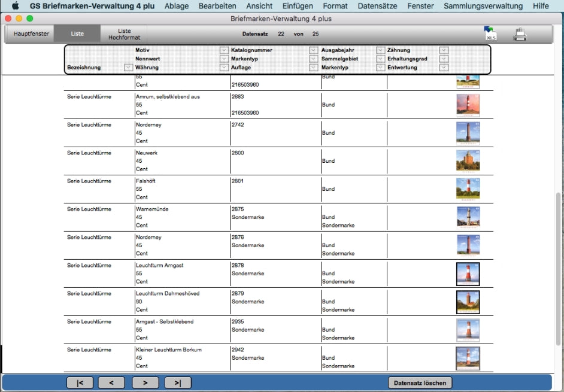This screenshot has height=392, width=564.
Task: Open the Sammlungsverwaltung menu
Action: (483, 6)
